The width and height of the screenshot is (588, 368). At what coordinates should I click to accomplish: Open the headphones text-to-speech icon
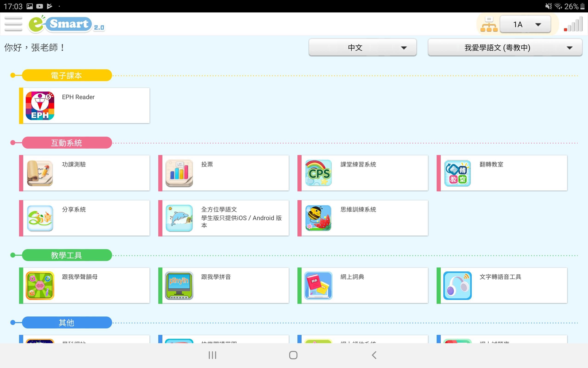tap(458, 285)
